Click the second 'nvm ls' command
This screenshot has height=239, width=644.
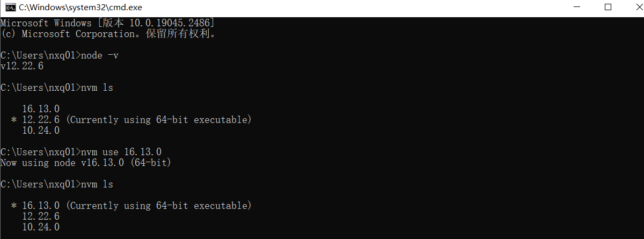97,184
